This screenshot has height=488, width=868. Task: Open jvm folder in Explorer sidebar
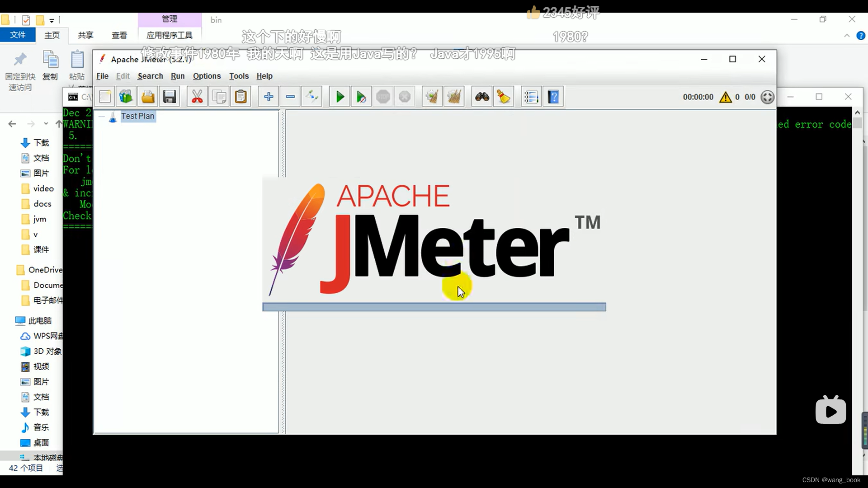click(34, 219)
